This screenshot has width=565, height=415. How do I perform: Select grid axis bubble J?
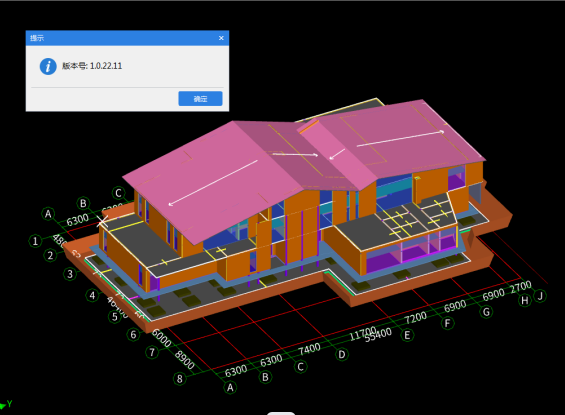tap(540, 296)
